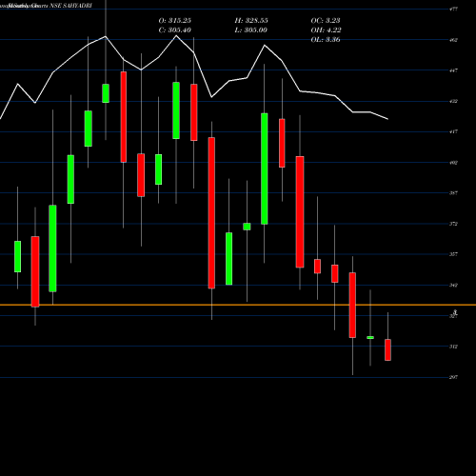This screenshot has width=476, height=476.
Task: Click the high price text H: 328.55
Action: 251,21
